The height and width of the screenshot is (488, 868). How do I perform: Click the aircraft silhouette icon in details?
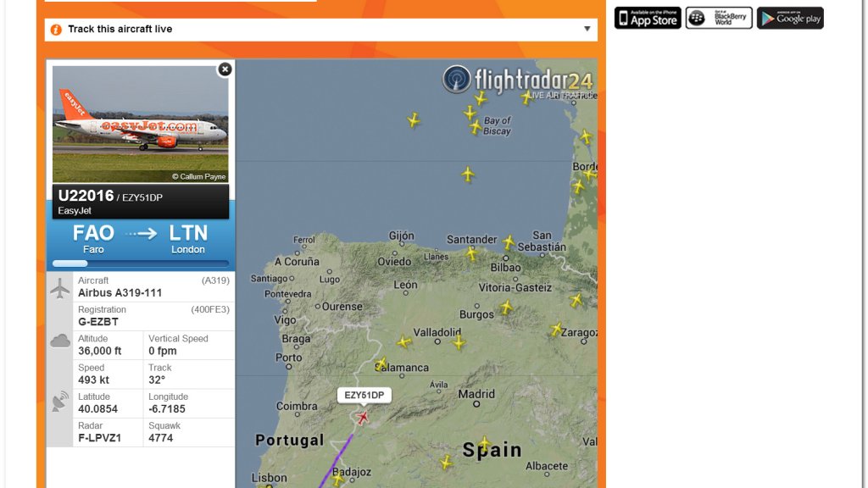tap(60, 288)
